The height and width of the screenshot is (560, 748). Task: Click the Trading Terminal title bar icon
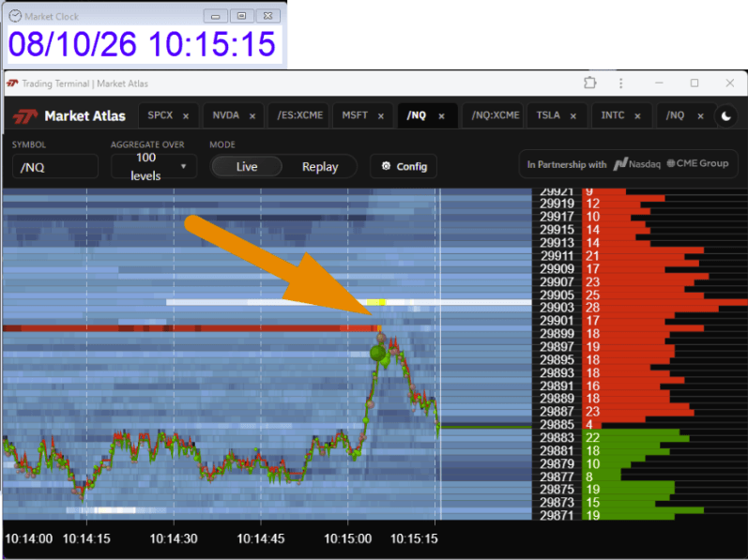tap(12, 83)
